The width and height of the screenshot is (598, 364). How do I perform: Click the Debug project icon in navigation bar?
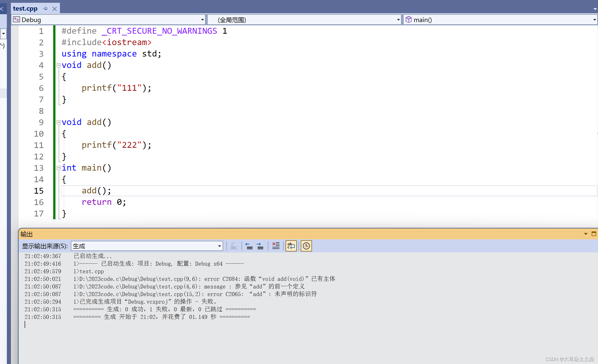[16, 20]
